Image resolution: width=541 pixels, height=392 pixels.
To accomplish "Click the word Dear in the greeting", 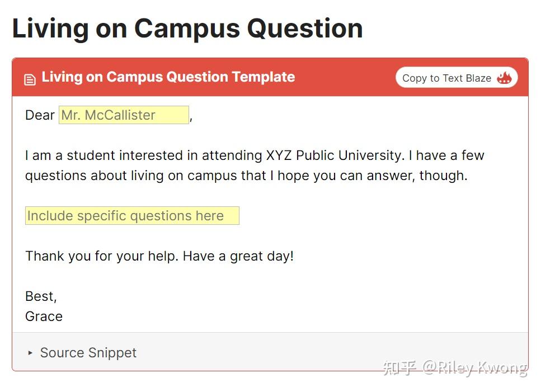I will pos(40,115).
